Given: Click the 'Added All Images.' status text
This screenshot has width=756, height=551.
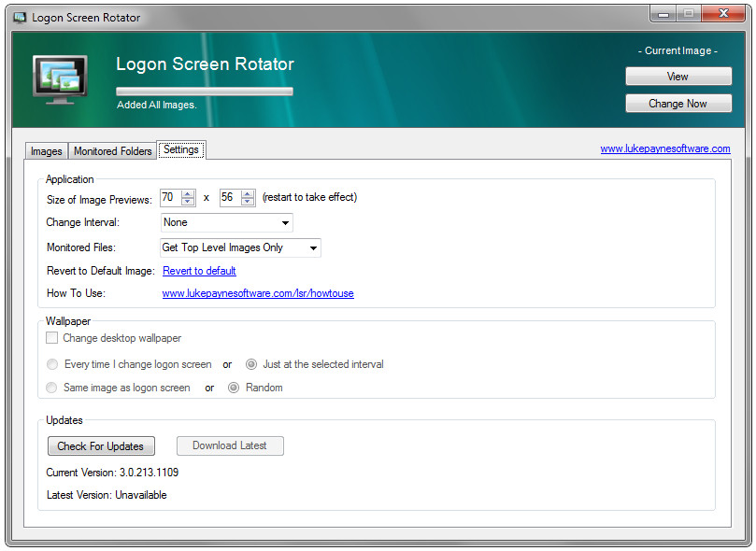Looking at the screenshot, I should 157,105.
